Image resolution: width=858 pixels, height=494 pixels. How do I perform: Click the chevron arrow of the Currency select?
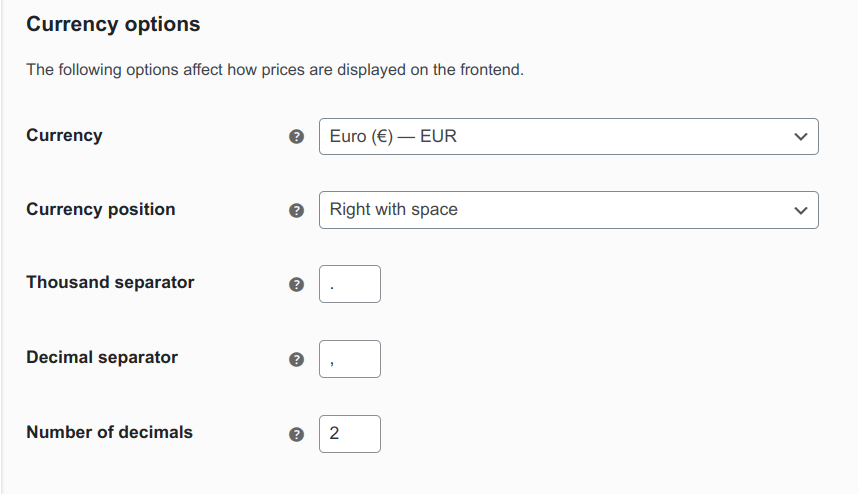799,137
